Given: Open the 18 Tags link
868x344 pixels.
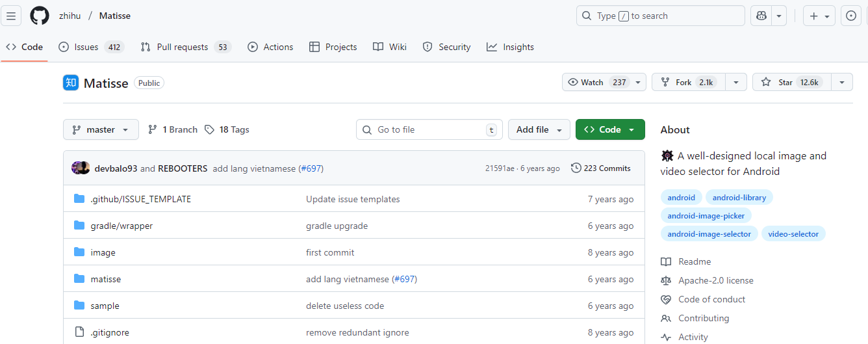Looking at the screenshot, I should pyautogui.click(x=227, y=129).
